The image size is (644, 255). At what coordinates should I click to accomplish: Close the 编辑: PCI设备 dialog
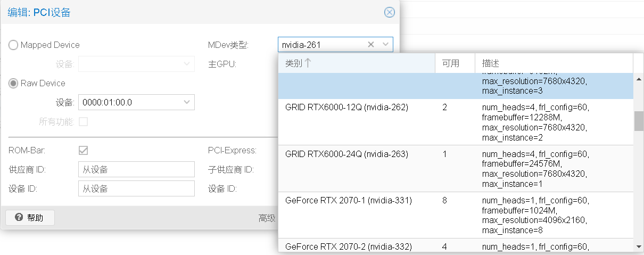(390, 12)
